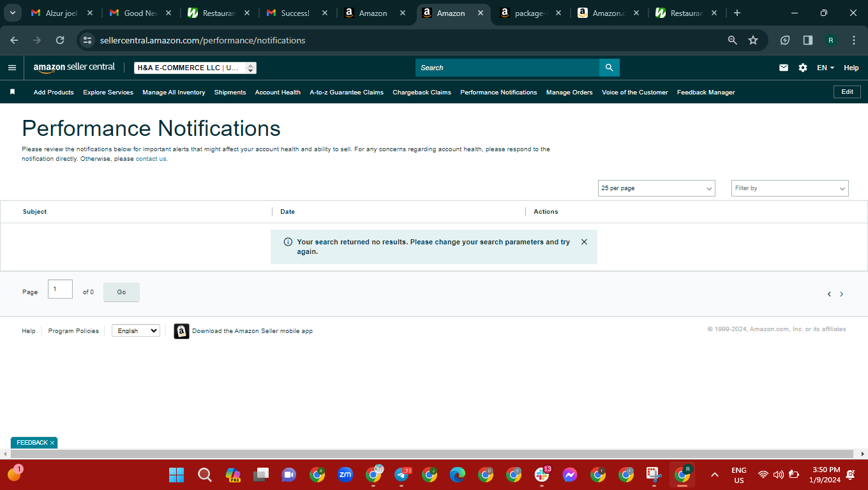Go to the next notifications page arrow
868x490 pixels.
(841, 294)
